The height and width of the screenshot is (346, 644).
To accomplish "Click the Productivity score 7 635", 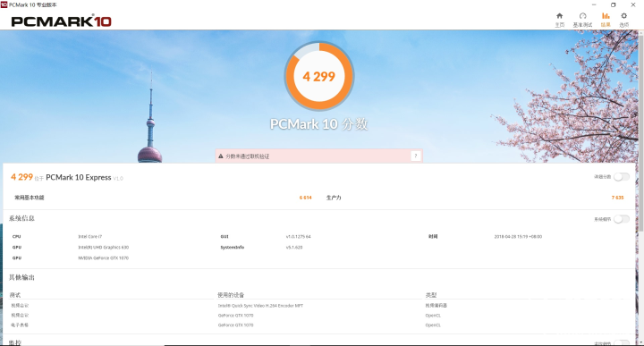I will 617,198.
